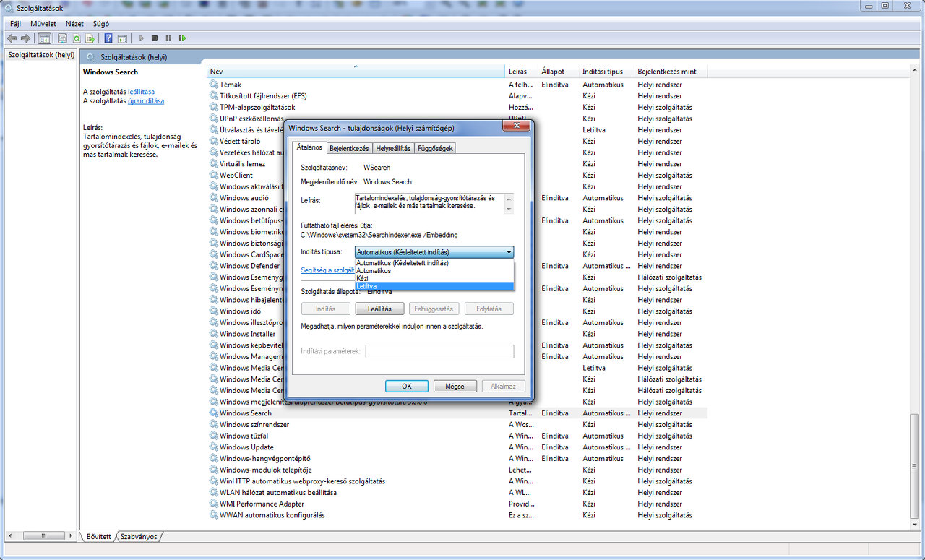The width and height of the screenshot is (925, 560).
Task: Switch to the Függőségek tab
Action: click(435, 148)
